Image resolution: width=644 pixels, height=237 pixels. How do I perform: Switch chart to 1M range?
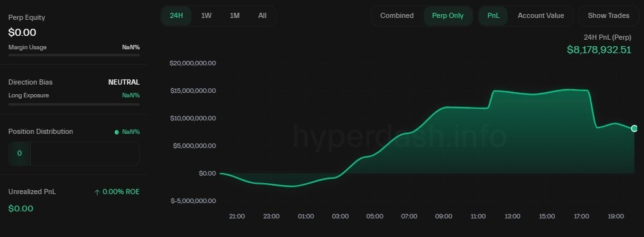235,16
